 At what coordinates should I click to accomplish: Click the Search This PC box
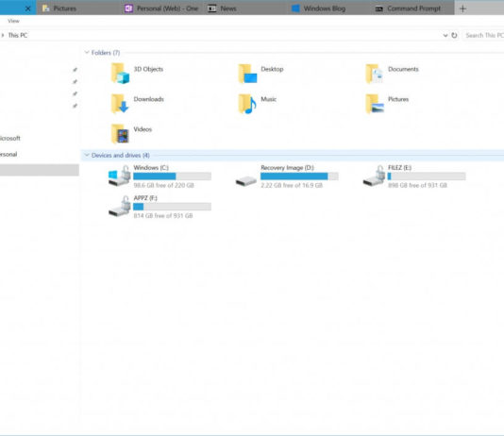483,35
